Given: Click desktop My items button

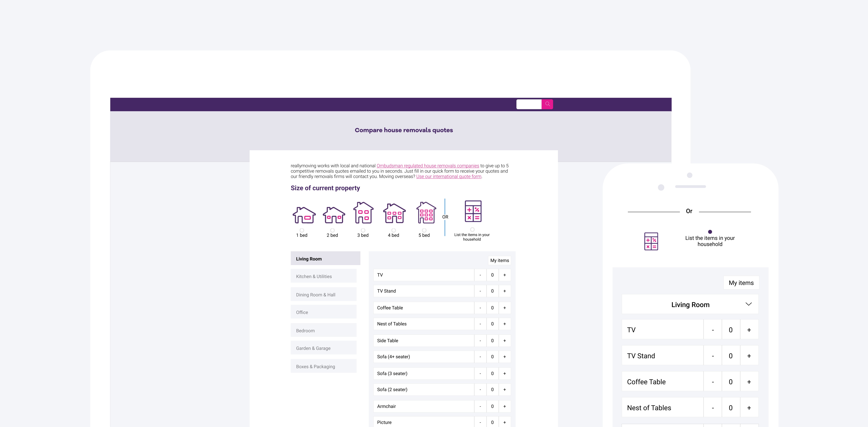Looking at the screenshot, I should 499,260.
